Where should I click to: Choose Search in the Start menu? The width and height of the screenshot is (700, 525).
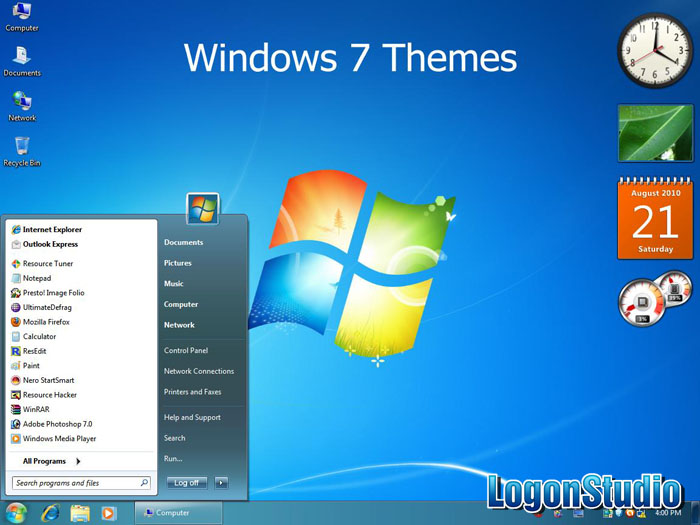click(x=175, y=438)
